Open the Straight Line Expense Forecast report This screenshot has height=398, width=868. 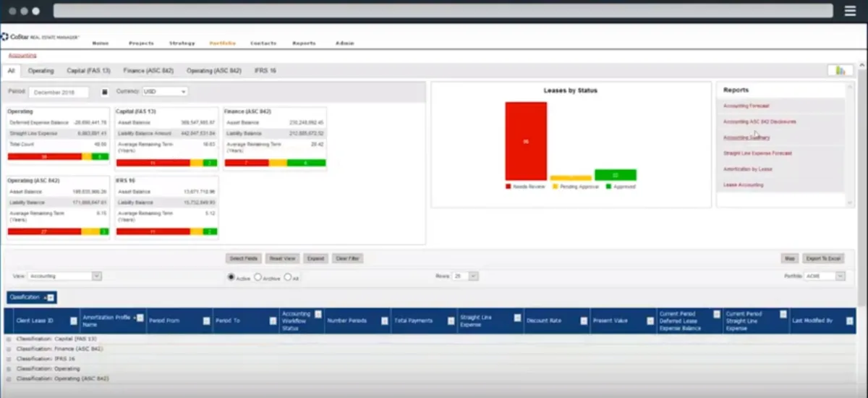coord(757,153)
